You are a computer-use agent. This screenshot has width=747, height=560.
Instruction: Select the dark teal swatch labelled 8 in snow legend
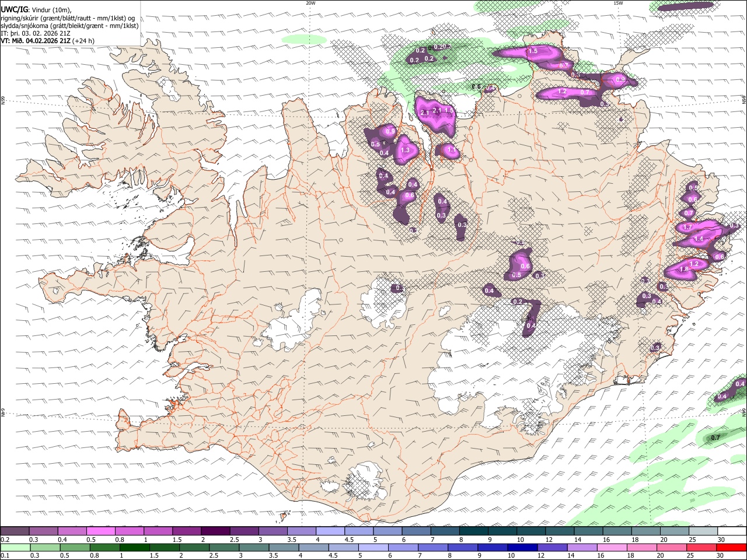(474, 531)
